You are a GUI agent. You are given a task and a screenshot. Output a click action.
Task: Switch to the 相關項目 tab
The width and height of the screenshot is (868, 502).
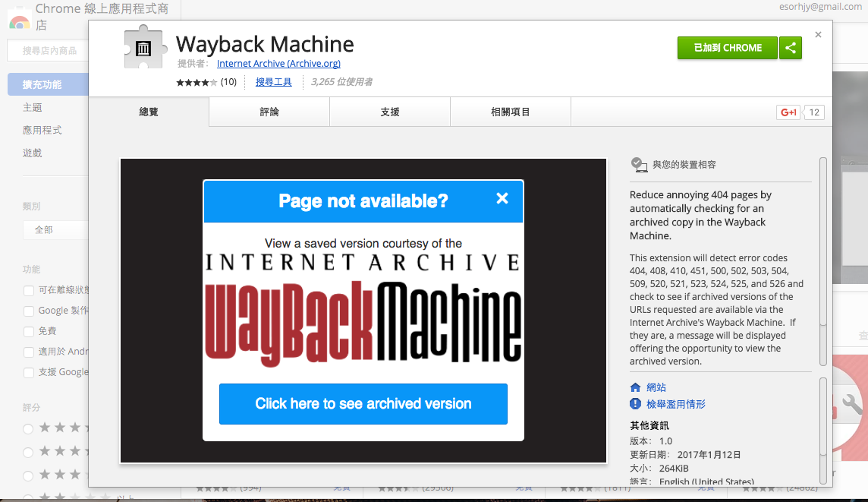(511, 112)
